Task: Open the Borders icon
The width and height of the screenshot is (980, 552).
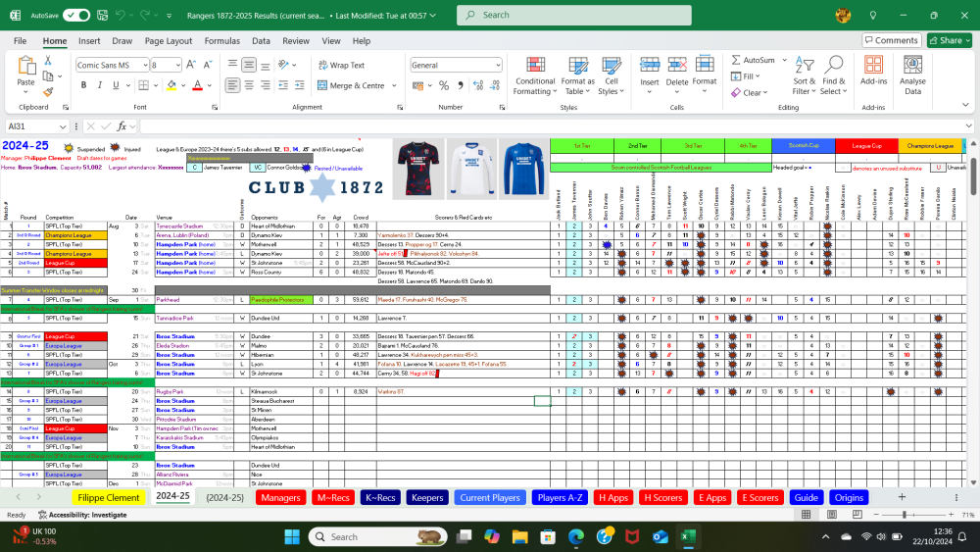Action: coord(144,85)
